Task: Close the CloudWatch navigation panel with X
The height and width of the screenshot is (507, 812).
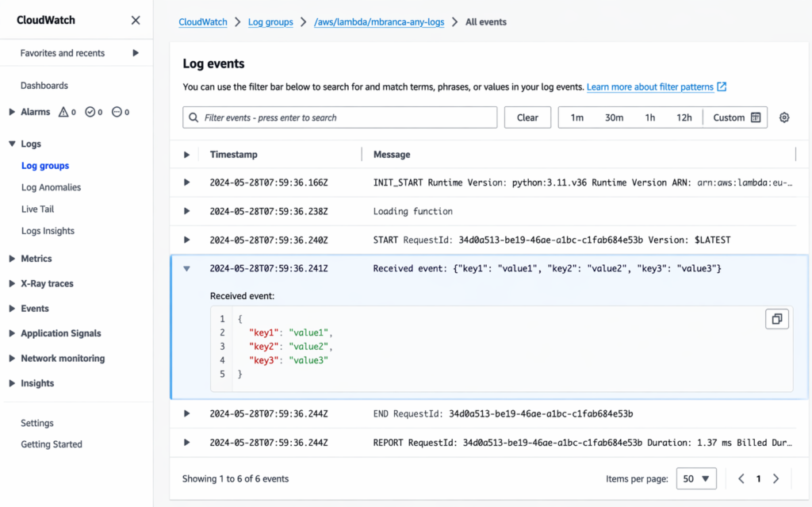Action: click(x=136, y=20)
